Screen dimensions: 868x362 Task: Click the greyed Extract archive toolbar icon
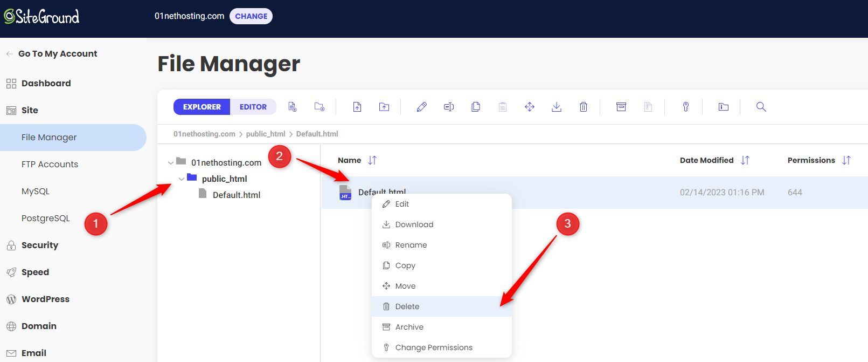(648, 107)
